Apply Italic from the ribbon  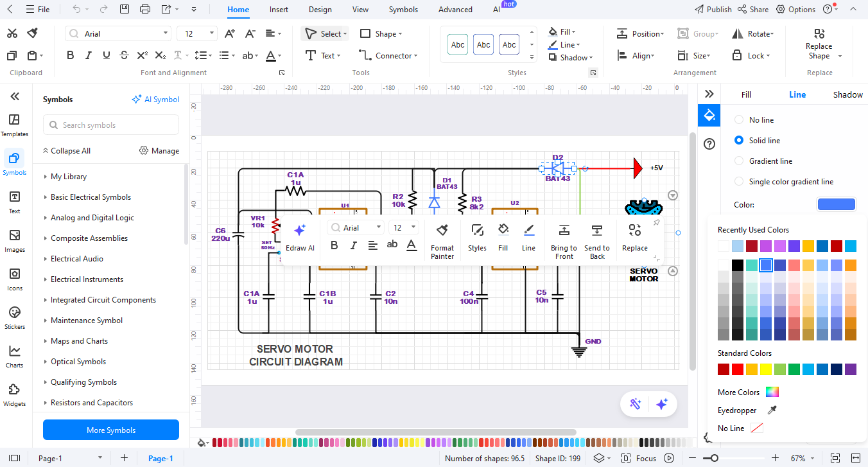pos(89,55)
